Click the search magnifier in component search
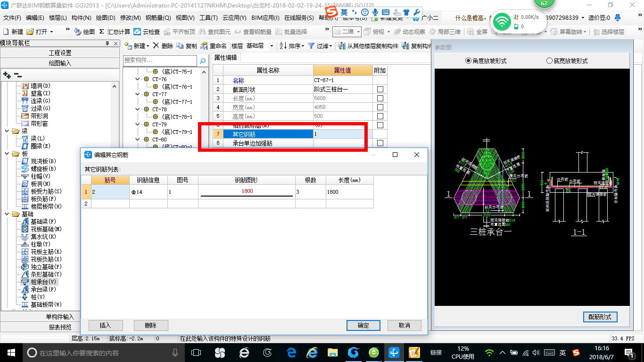Screen dimensions: 644x362 tap(203, 61)
